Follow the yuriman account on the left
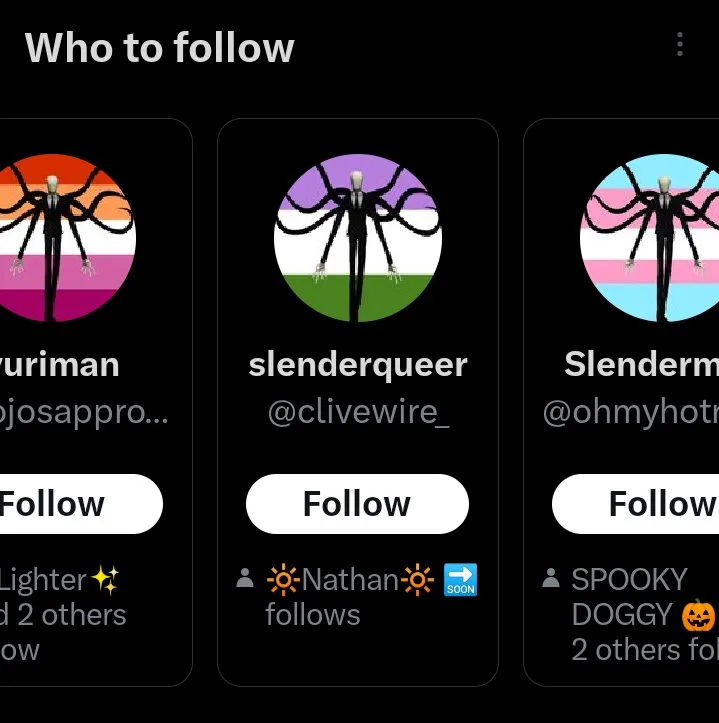This screenshot has height=723, width=719. click(70, 504)
